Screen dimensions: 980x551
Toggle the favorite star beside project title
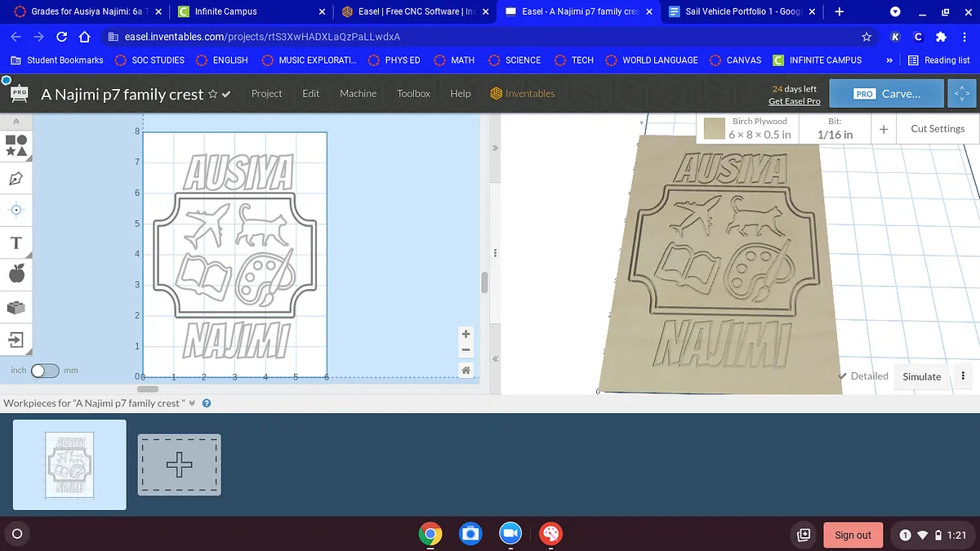pos(213,94)
